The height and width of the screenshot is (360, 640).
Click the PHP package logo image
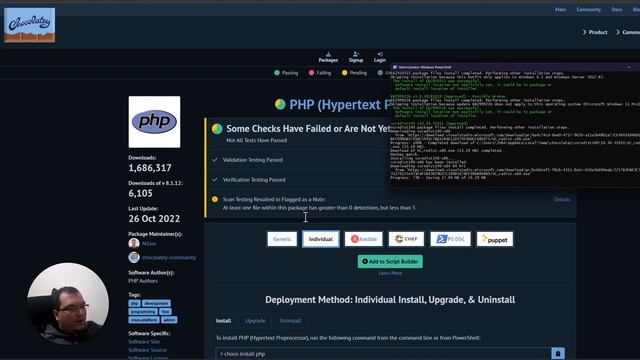tap(154, 122)
